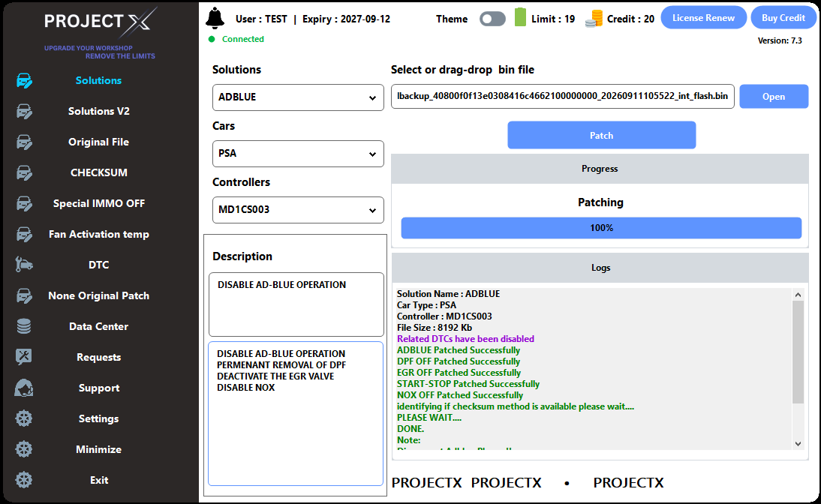Image resolution: width=821 pixels, height=504 pixels.
Task: Click the bin file path field
Action: 562,96
